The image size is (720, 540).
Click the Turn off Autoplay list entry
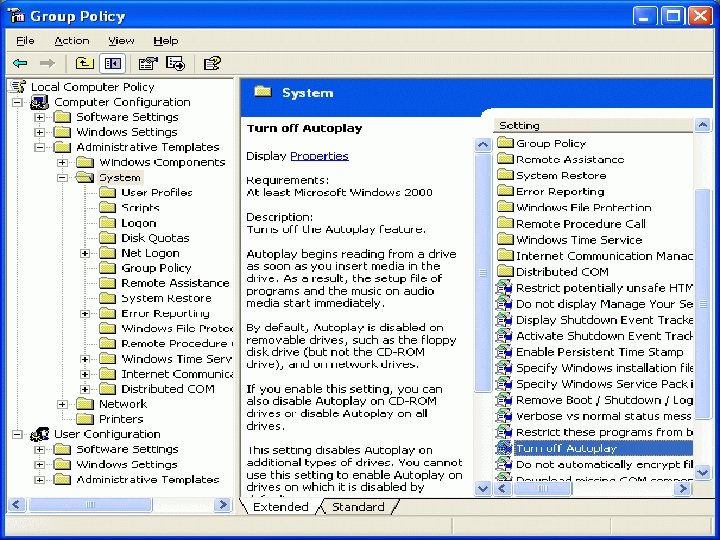pyautogui.click(x=603, y=448)
